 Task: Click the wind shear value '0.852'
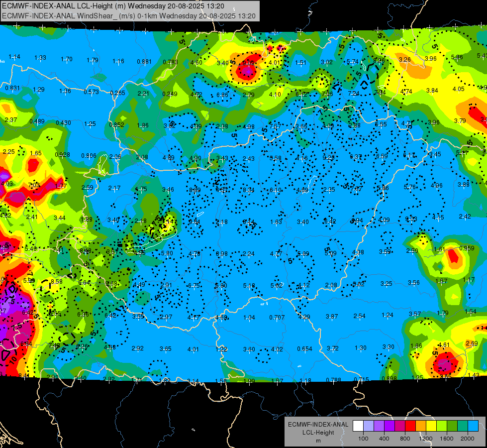[117, 124]
